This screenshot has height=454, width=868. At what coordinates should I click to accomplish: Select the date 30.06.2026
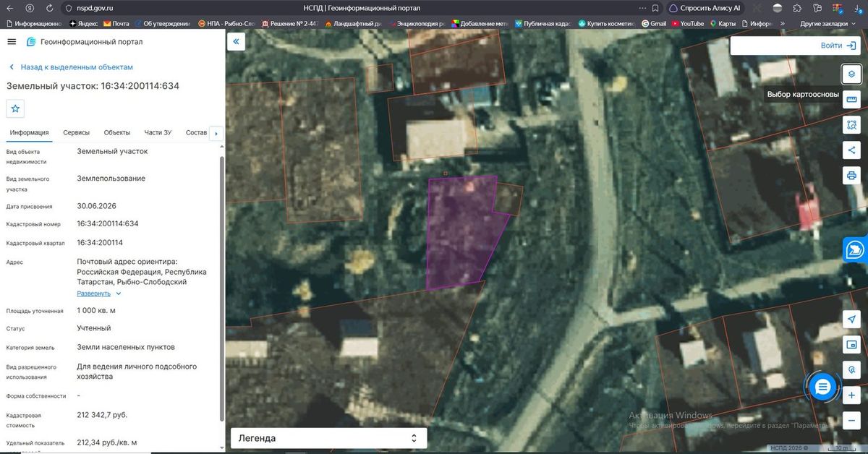(x=97, y=206)
